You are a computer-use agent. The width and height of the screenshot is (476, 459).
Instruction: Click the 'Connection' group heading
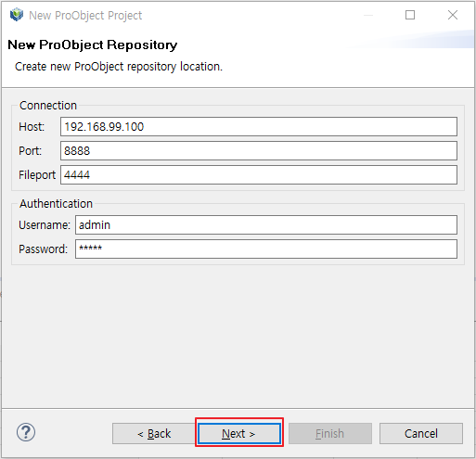[48, 106]
